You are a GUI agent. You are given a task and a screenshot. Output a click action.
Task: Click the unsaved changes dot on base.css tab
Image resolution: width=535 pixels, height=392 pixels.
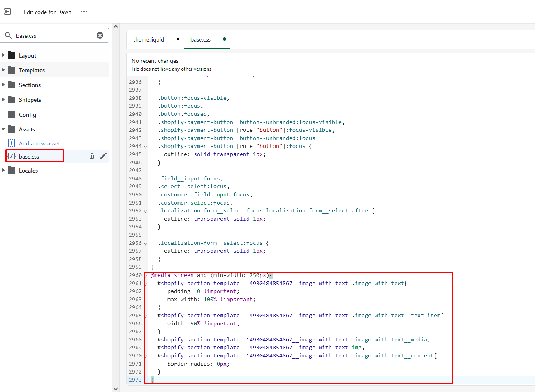pos(224,39)
